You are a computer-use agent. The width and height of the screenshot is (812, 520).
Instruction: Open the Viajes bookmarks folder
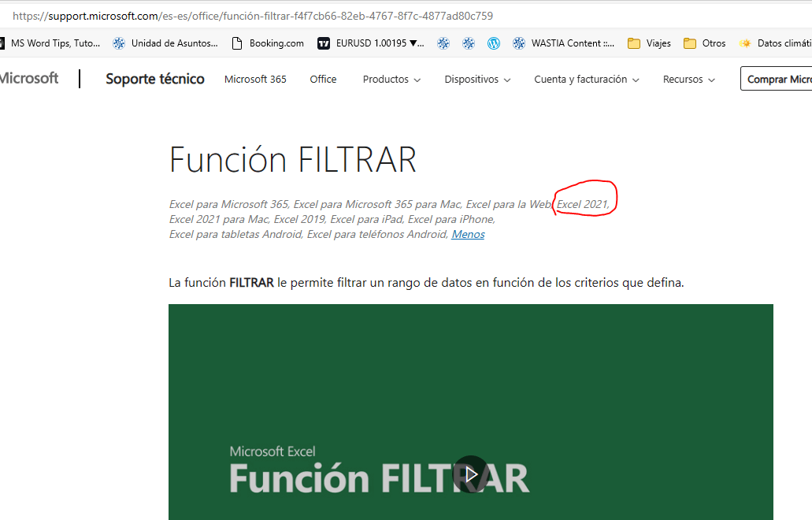649,43
